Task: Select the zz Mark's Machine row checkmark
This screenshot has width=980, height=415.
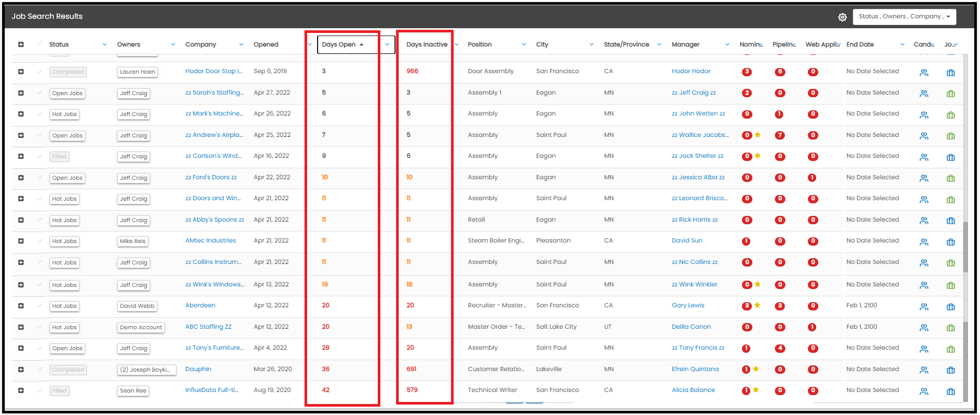Action: (x=39, y=113)
